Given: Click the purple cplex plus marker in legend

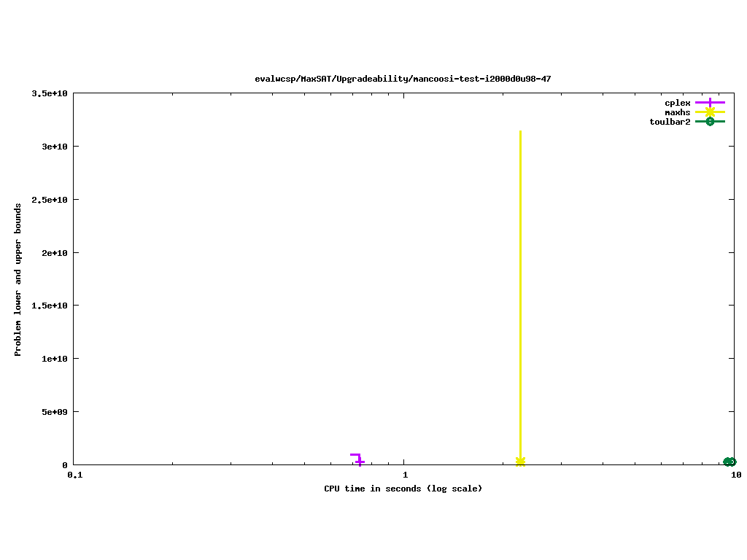Looking at the screenshot, I should click(x=710, y=103).
